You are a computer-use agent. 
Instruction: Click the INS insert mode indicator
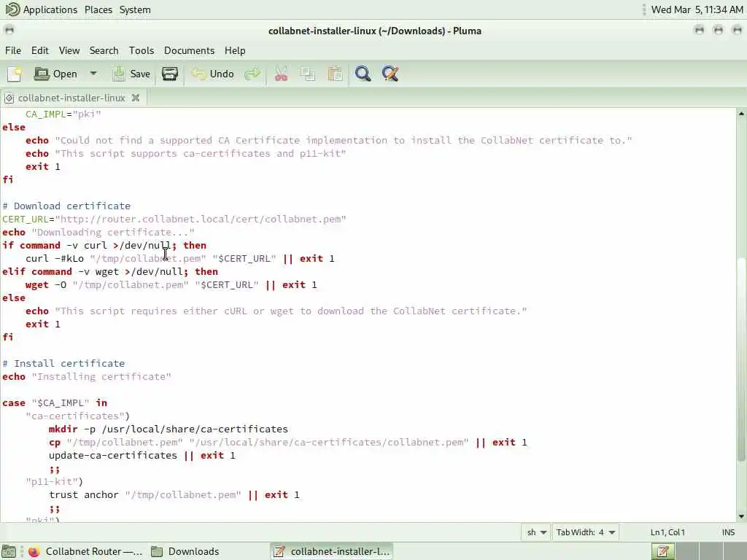point(728,532)
